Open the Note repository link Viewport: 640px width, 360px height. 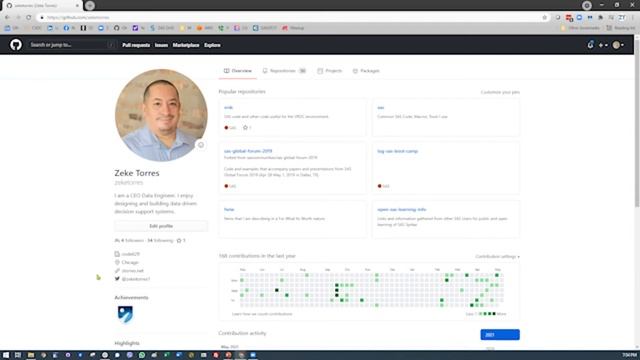(229, 209)
